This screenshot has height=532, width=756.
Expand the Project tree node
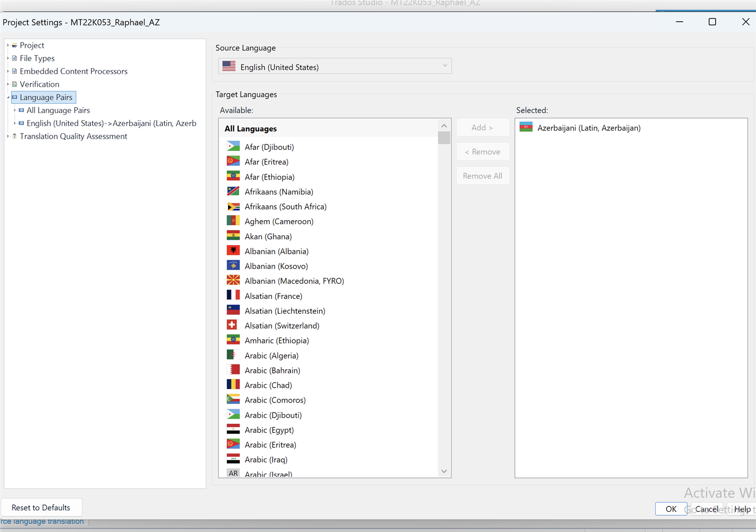tap(8, 45)
